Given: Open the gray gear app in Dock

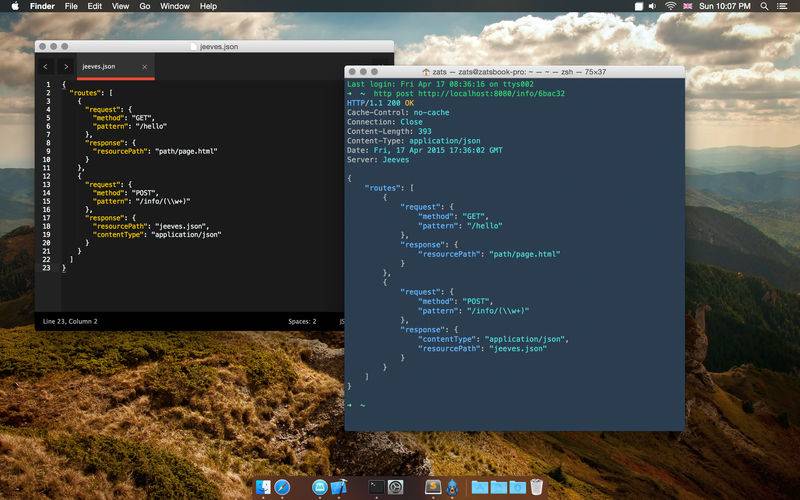Looking at the screenshot, I should pos(395,487).
